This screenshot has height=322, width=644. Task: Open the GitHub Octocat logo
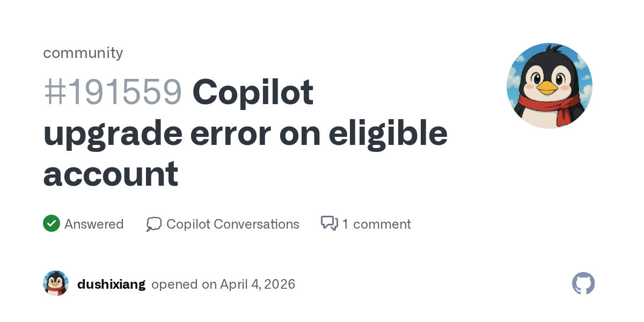coord(583,283)
